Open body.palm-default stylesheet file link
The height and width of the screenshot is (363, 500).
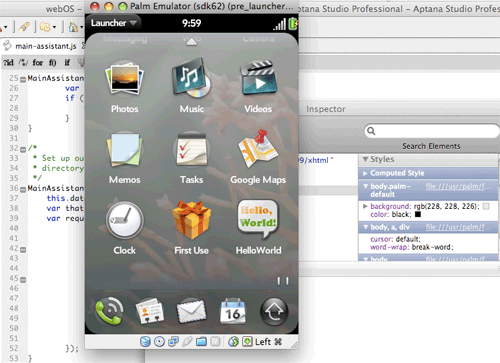[458, 186]
